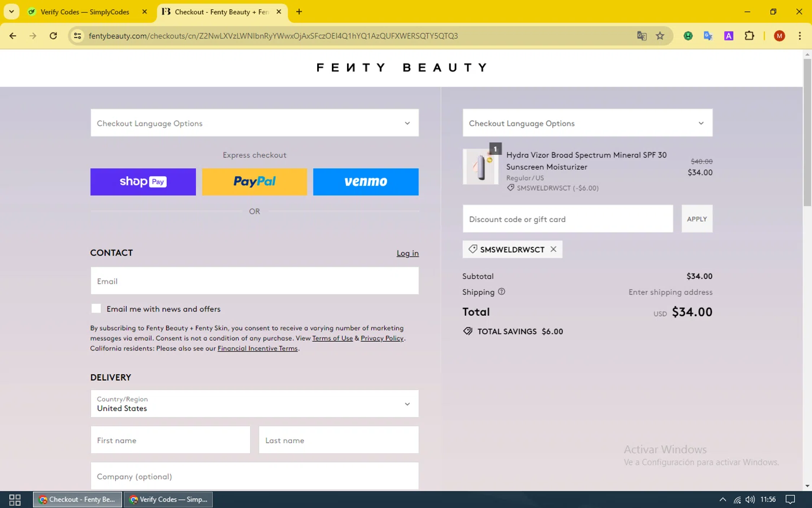Open Windows Task View on taskbar
Image resolution: width=812 pixels, height=508 pixels.
[15, 499]
